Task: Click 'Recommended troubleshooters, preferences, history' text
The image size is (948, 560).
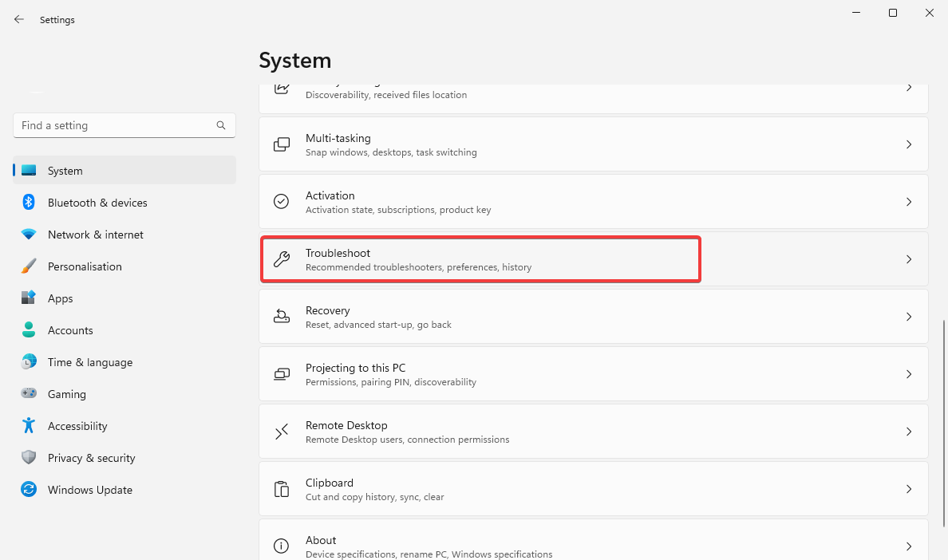Action: 418,267
